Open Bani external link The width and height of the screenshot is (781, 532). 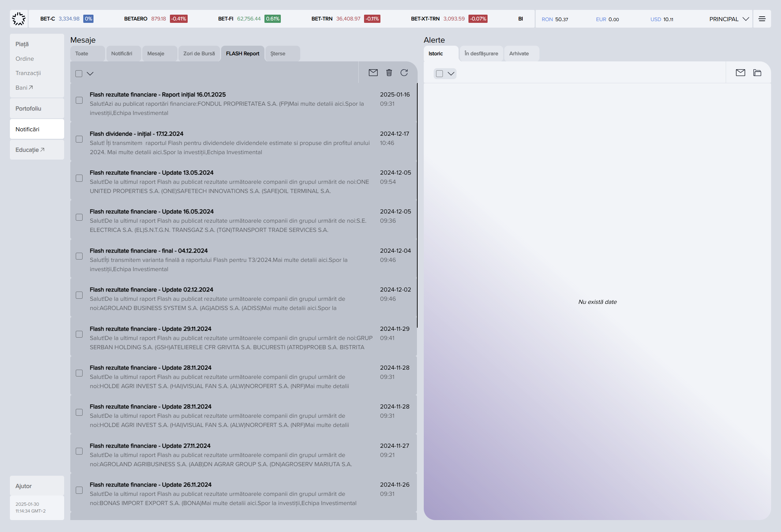[x=24, y=88]
